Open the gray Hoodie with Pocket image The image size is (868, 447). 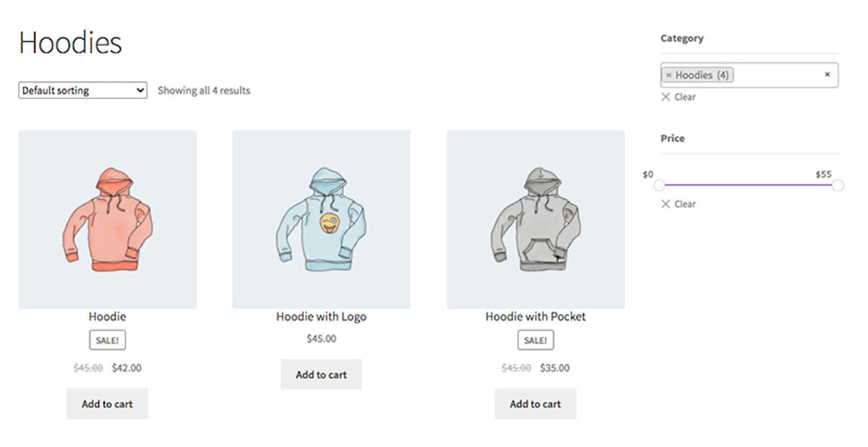tap(535, 219)
